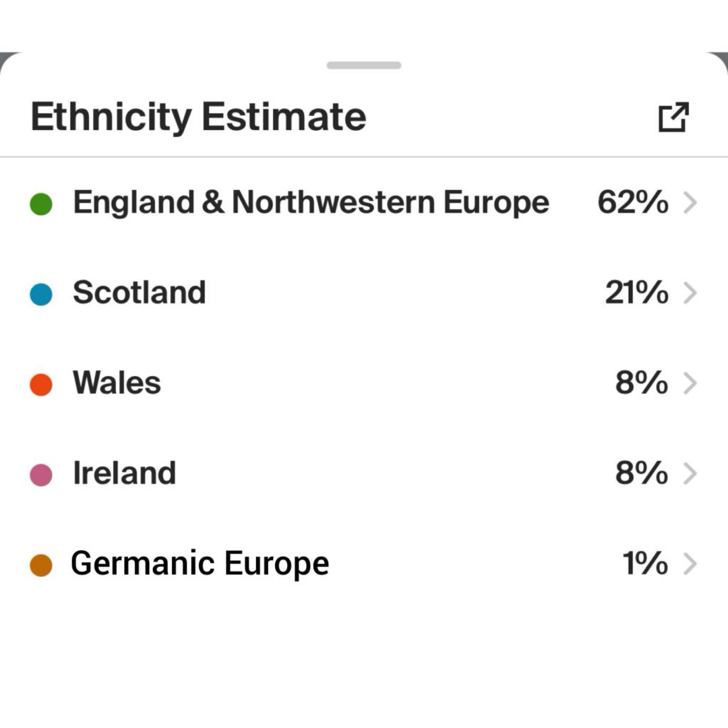Click the brown Germanic Europe color dot

pos(41,565)
